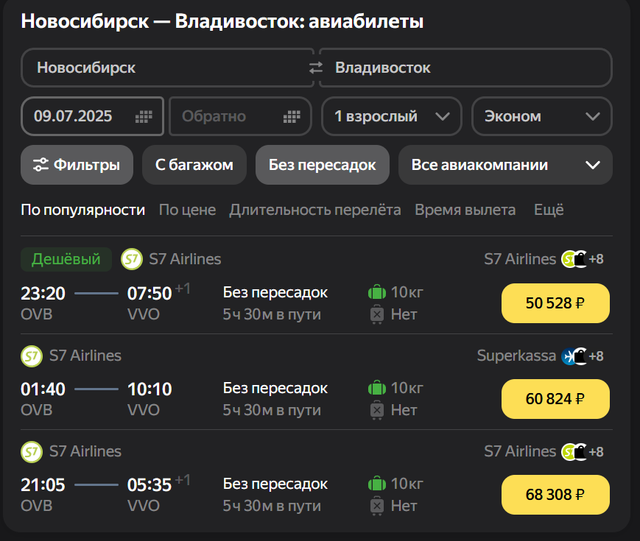Click S7 Airlines seller on 50 528 ₽ offer
Screen dimensions: 640x541
point(520,259)
